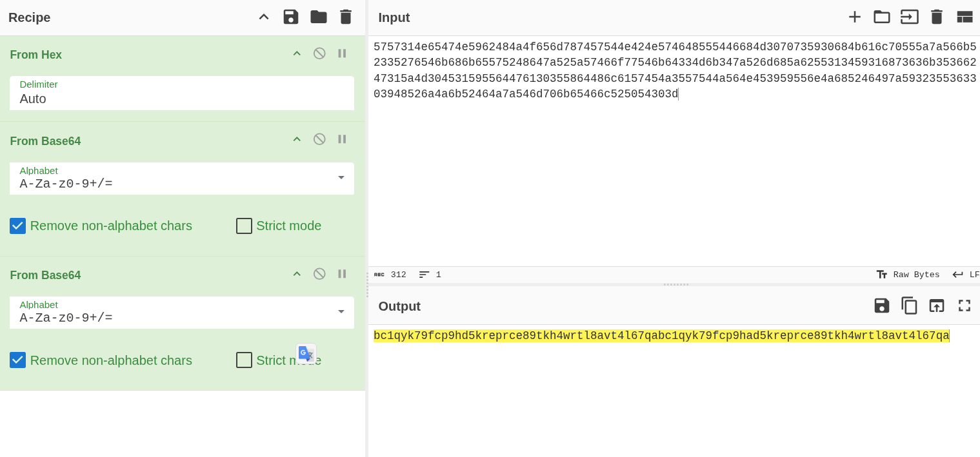The width and height of the screenshot is (980, 457).
Task: Maximise the output pane
Action: (x=964, y=306)
